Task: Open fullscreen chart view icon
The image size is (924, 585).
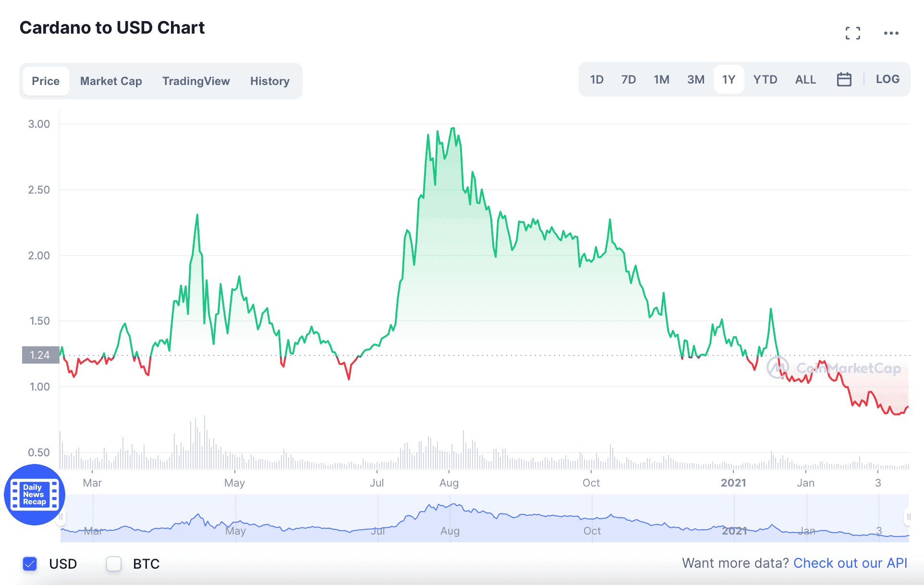Action: [x=853, y=33]
